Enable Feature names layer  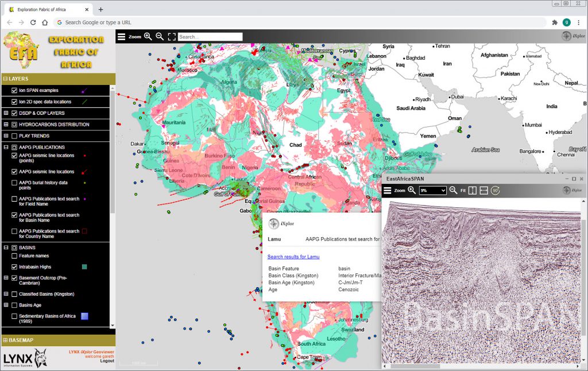tap(14, 256)
